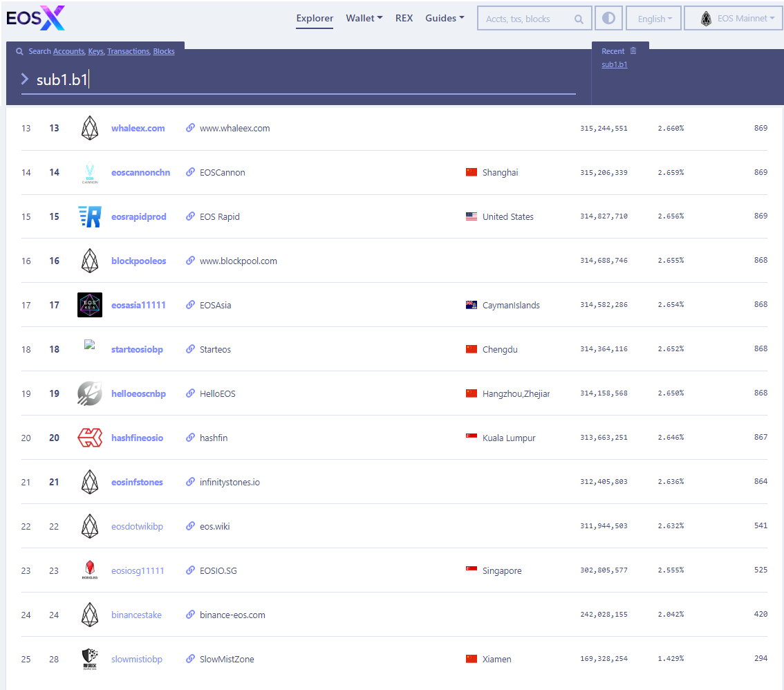Image resolution: width=784 pixels, height=690 pixels.
Task: Click the Kuala Lumpur location text
Action: 509,438
